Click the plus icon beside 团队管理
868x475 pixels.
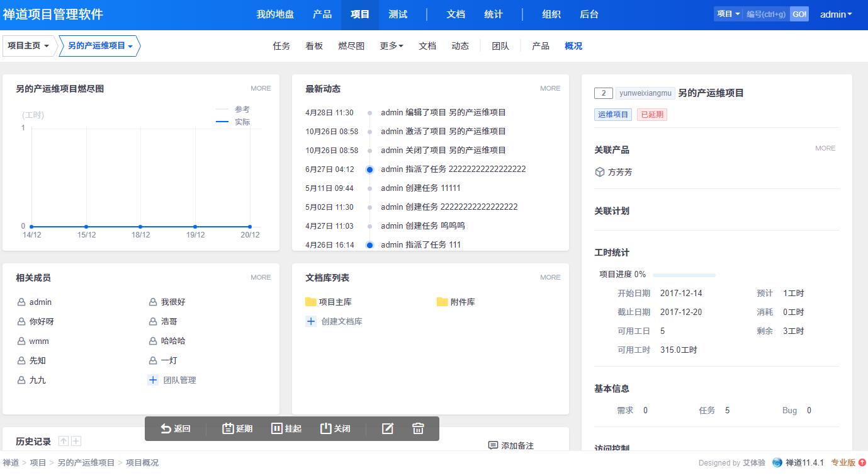click(x=152, y=380)
